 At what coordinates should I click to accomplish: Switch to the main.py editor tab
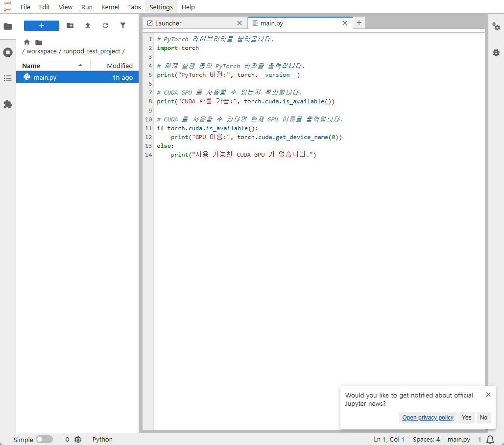[300, 23]
